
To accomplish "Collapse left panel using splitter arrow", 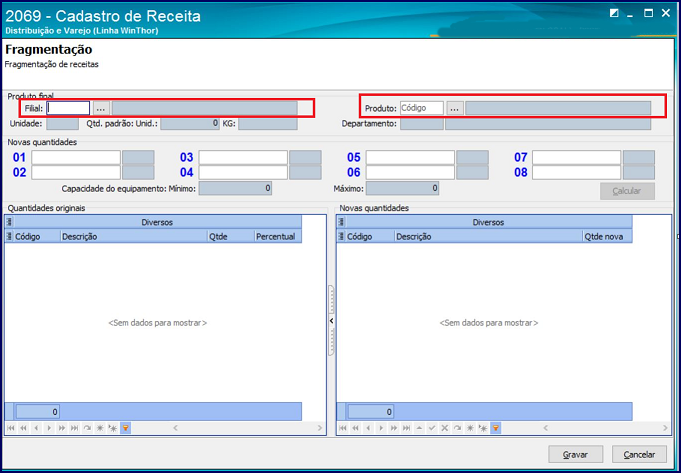I will click(331, 321).
